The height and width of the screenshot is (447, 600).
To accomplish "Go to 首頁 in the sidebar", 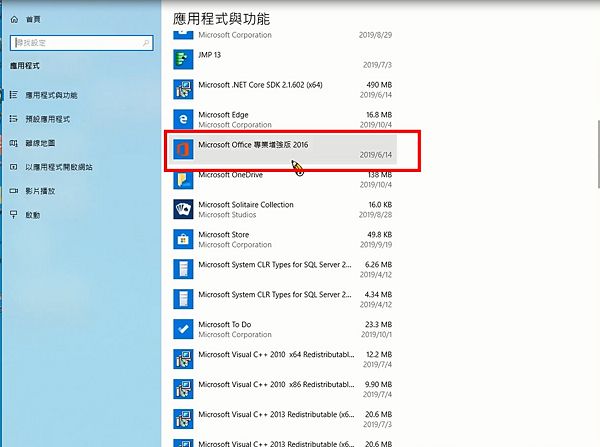I will click(x=32, y=18).
